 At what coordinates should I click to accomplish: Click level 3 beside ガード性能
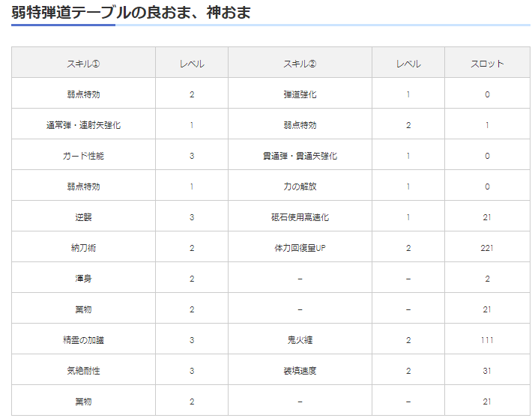tap(192, 156)
